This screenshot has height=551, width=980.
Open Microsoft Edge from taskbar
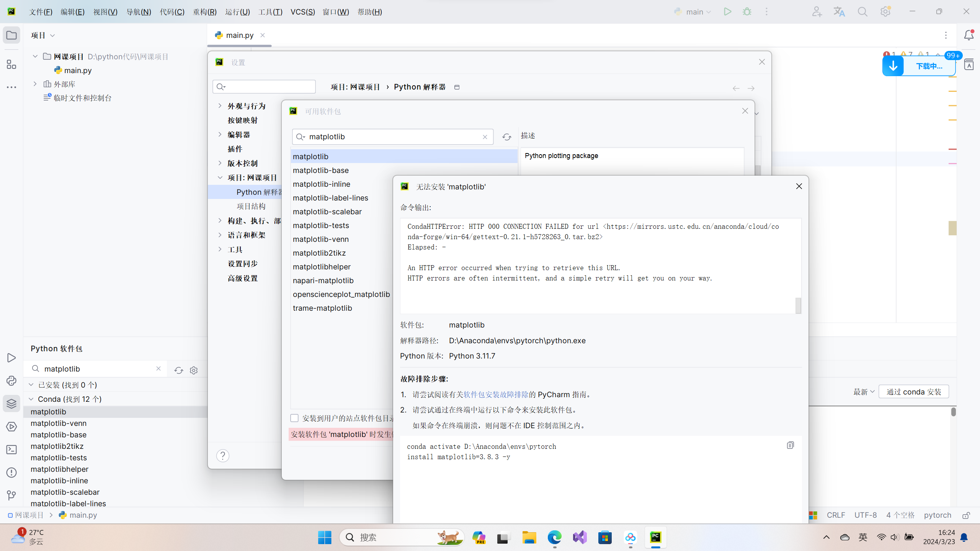tap(554, 537)
